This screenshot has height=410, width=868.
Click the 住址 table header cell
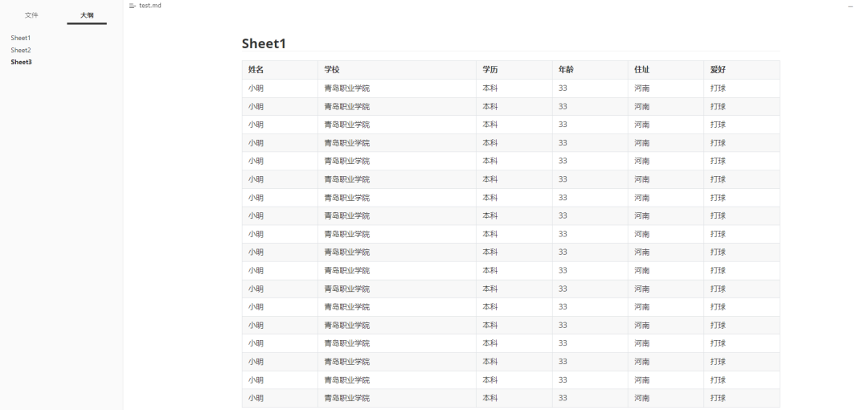(666, 70)
